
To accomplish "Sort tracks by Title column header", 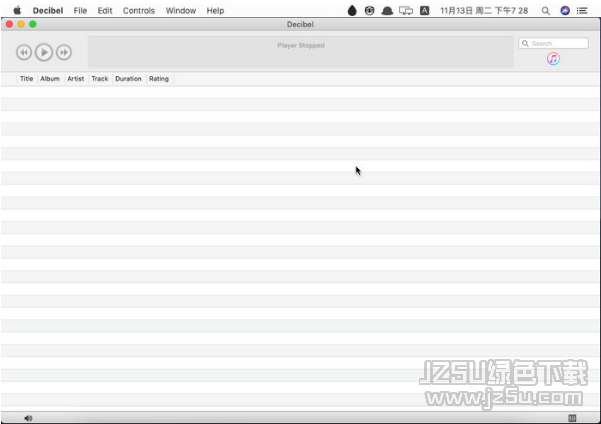I will [x=27, y=78].
